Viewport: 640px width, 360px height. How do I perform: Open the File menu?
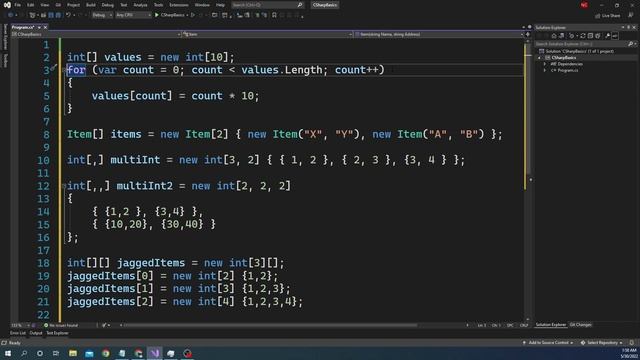click(x=18, y=5)
